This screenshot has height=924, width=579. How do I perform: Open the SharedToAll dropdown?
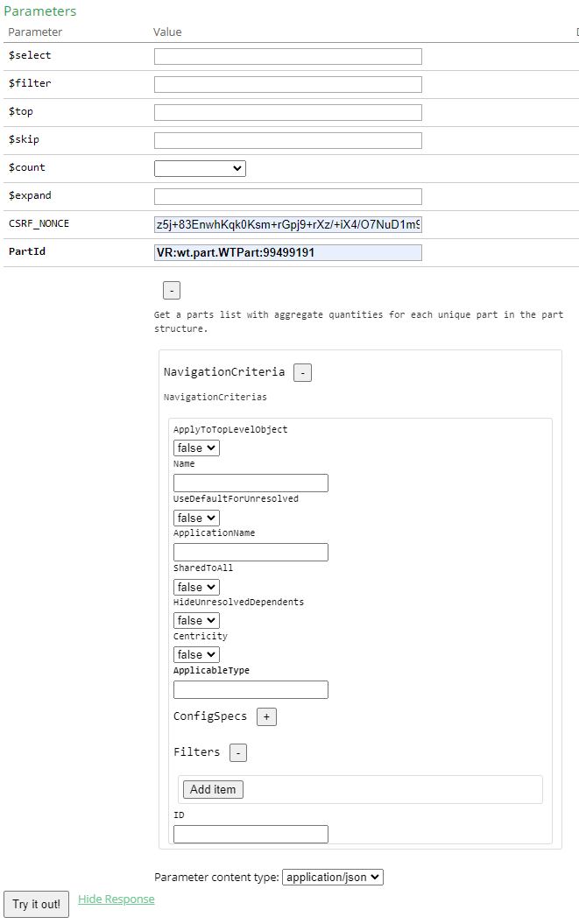pos(196,587)
